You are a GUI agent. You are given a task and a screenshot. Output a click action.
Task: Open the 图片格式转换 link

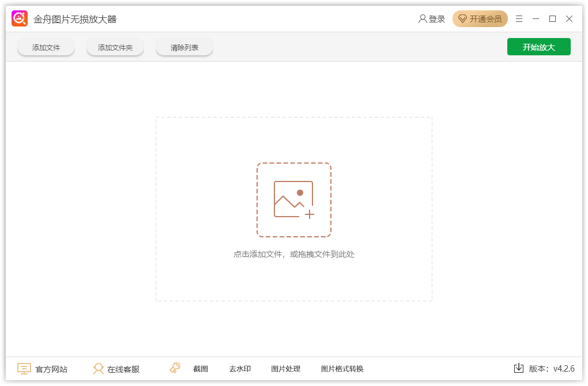(x=342, y=369)
